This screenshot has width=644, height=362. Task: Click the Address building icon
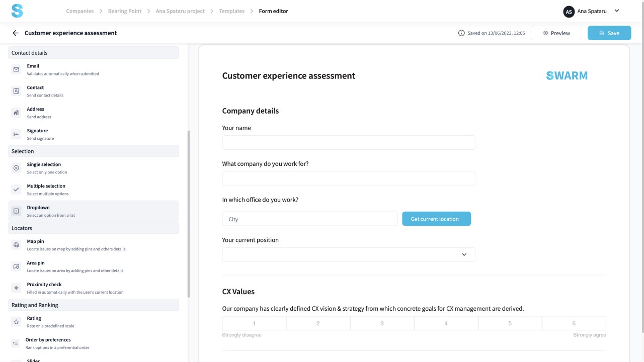16,113
